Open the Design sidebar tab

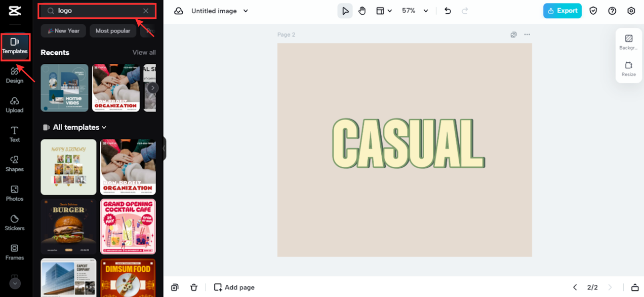(x=15, y=76)
